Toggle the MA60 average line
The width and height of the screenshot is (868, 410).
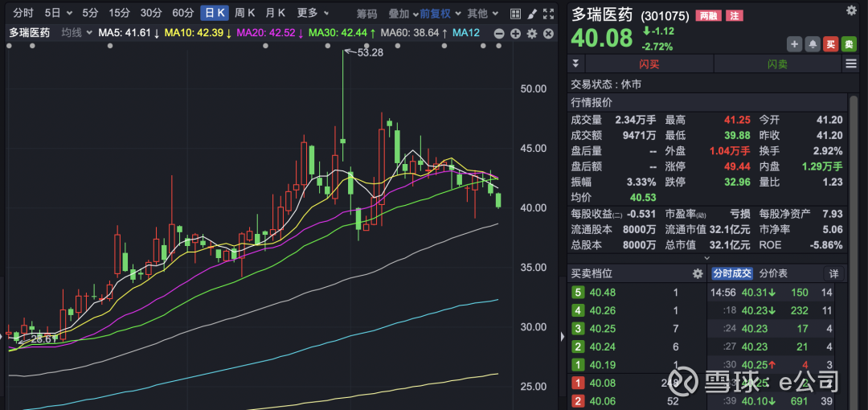click(x=414, y=33)
